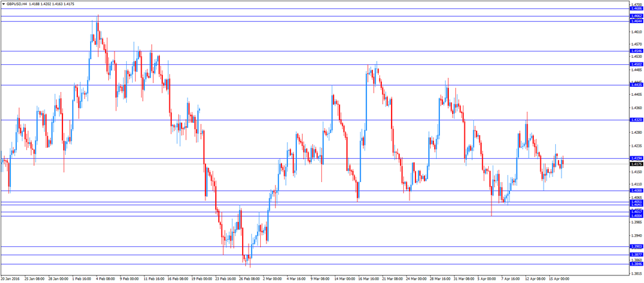Screen dimensions: 644x283
Task: Click the 1 Feb 16:00 time label
Action: (82, 278)
